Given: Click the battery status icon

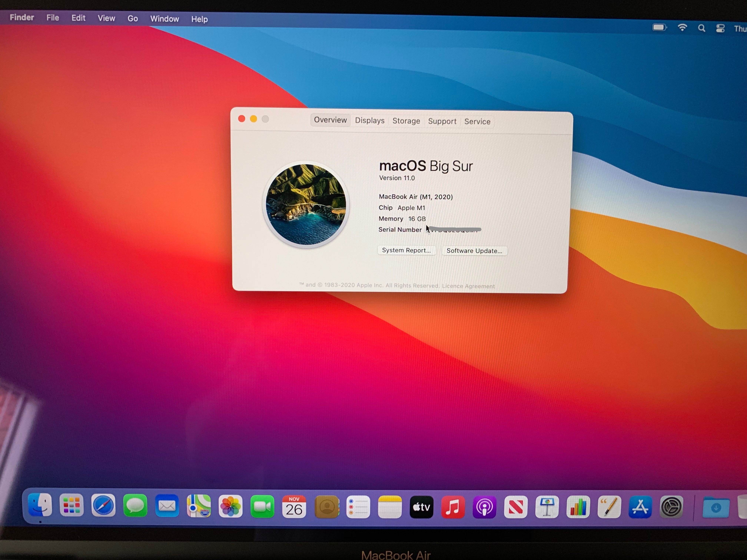Looking at the screenshot, I should coord(659,27).
